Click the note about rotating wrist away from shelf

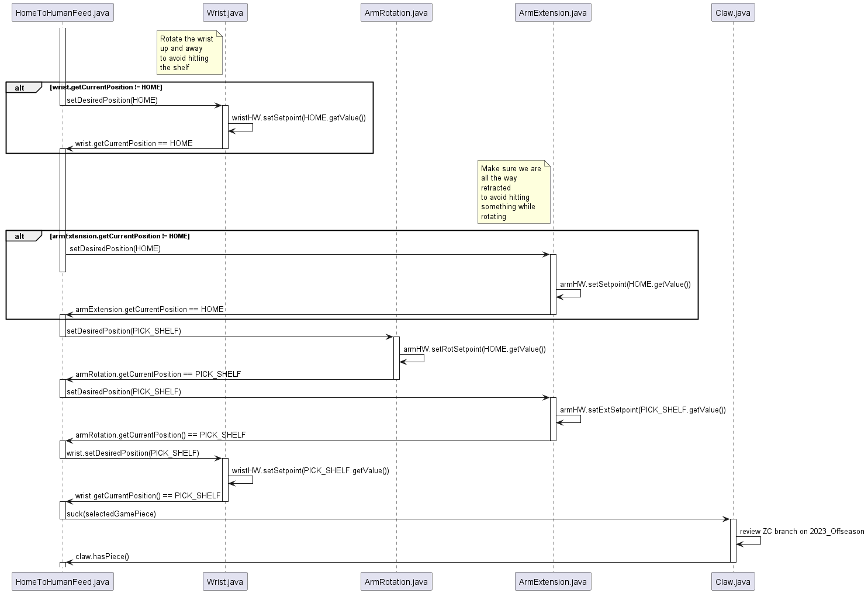point(189,53)
